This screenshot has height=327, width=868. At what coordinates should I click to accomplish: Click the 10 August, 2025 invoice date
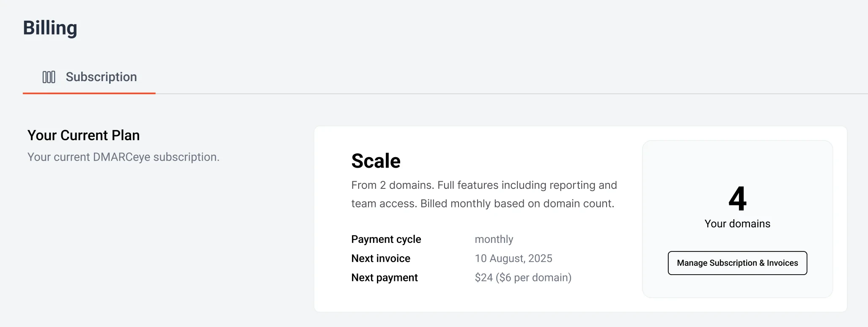[x=513, y=258]
